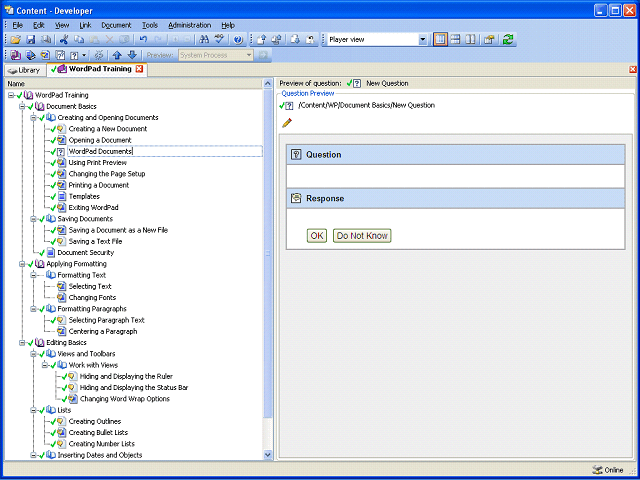
Task: Collapse the Lists node
Action: [x=33, y=410]
